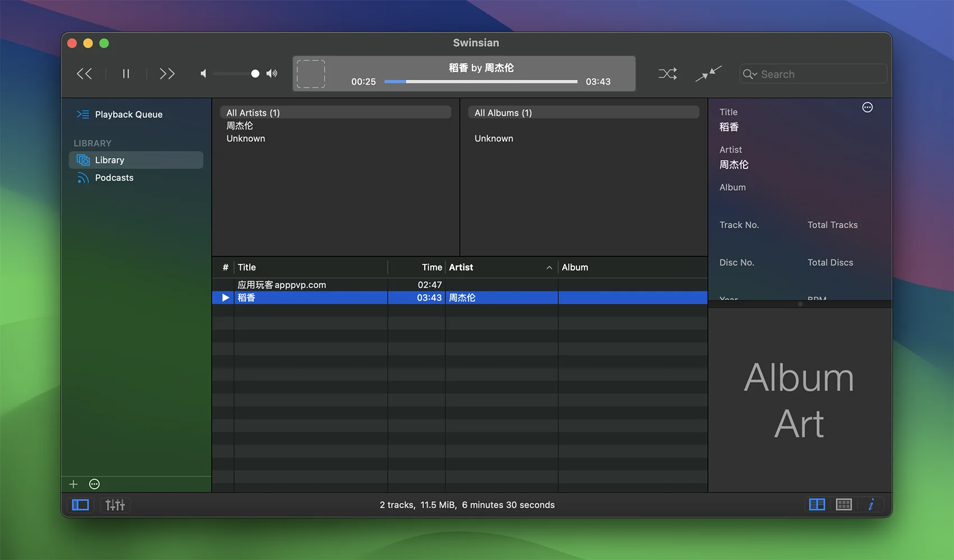Click artist cell 周杰伦 in track list
The width and height of the screenshot is (954, 560).
click(462, 298)
